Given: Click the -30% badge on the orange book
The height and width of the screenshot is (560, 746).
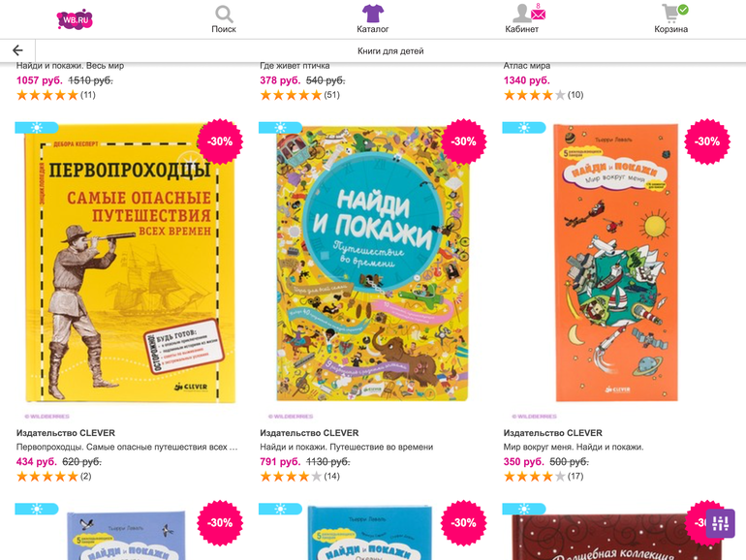Looking at the screenshot, I should click(x=707, y=141).
